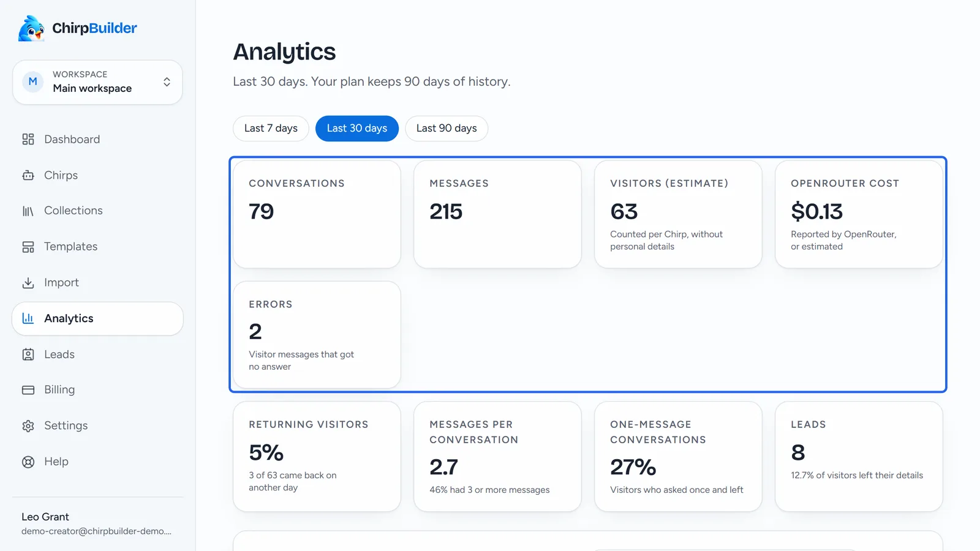This screenshot has width=980, height=551.
Task: Select the Analytics sidebar item
Action: click(97, 318)
